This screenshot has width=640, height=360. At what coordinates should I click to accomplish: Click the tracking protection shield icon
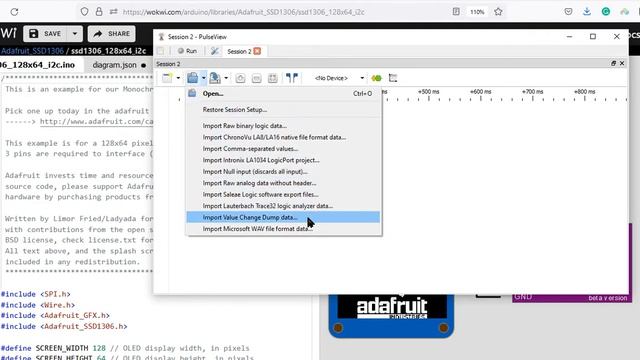[x=84, y=12]
